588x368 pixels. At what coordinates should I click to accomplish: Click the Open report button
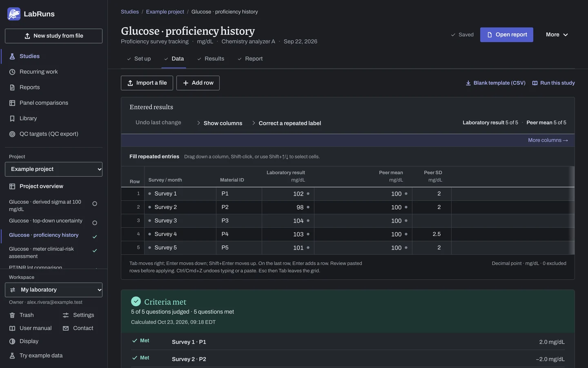(507, 35)
